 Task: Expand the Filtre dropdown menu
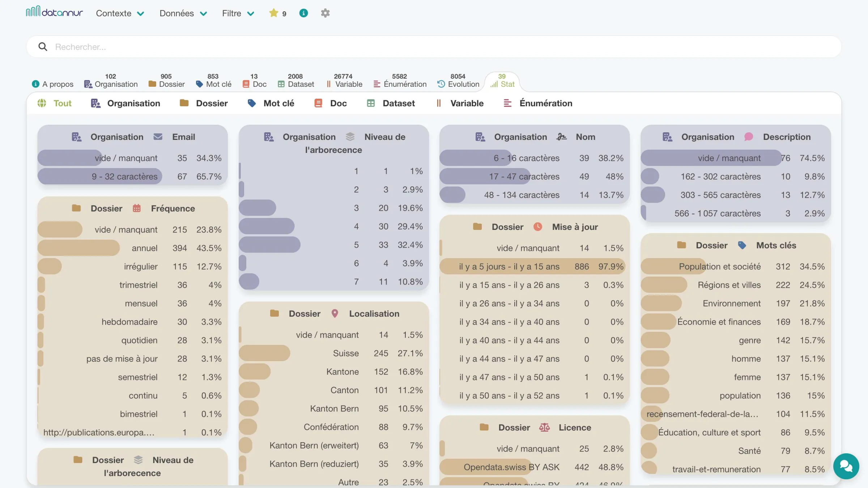pyautogui.click(x=238, y=13)
